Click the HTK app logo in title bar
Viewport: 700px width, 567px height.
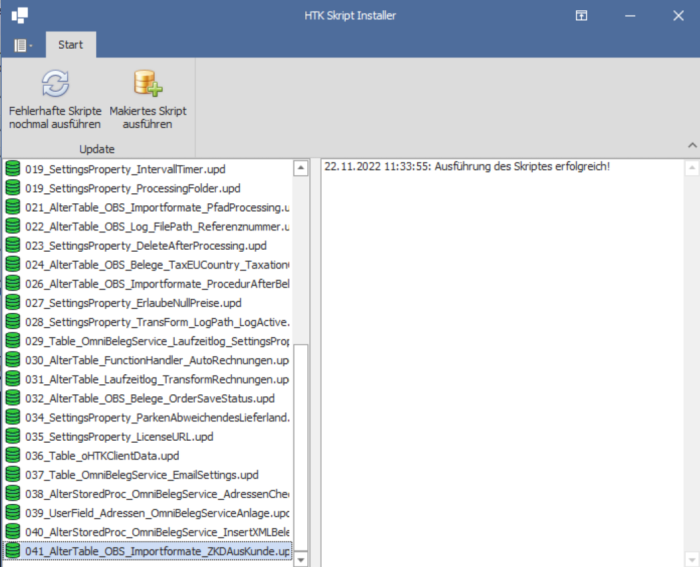(x=19, y=16)
